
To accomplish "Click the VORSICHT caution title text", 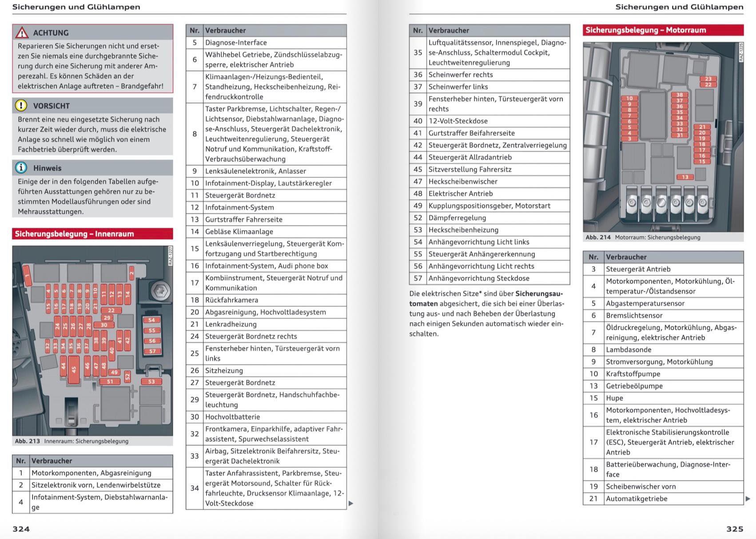I will click(x=52, y=106).
